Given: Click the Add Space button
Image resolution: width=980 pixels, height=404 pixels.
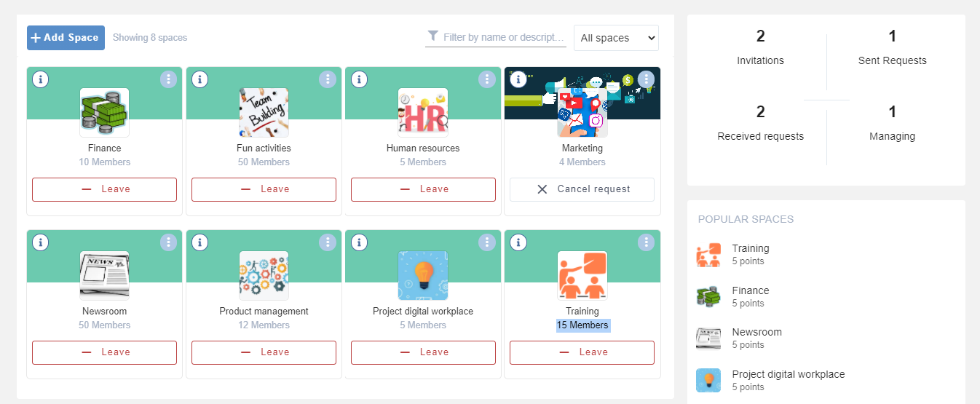Looking at the screenshot, I should pyautogui.click(x=66, y=38).
